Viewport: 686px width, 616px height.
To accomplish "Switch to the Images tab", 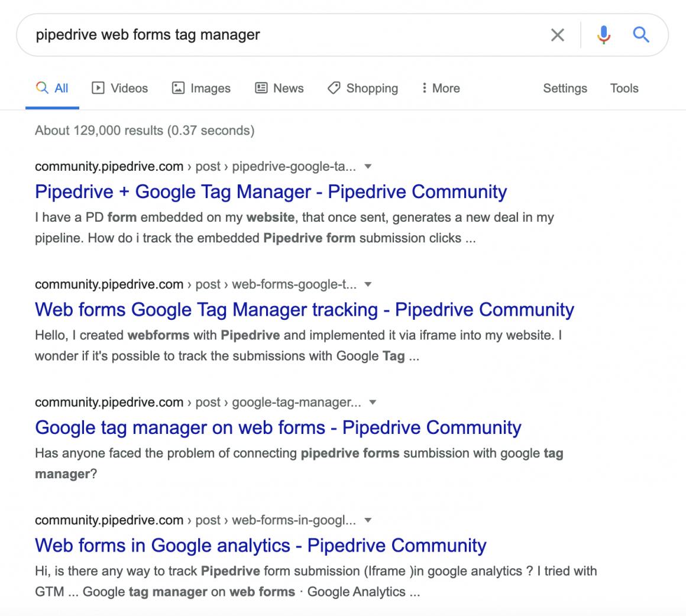I will [x=201, y=88].
